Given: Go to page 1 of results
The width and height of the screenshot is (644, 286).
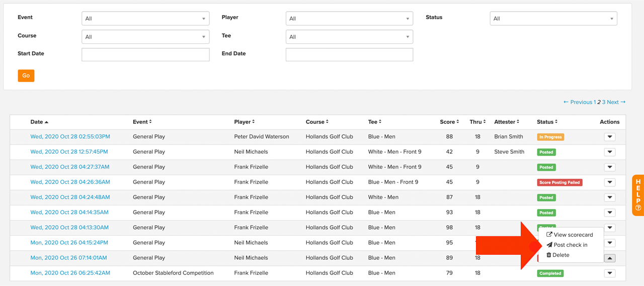Looking at the screenshot, I should [x=595, y=102].
